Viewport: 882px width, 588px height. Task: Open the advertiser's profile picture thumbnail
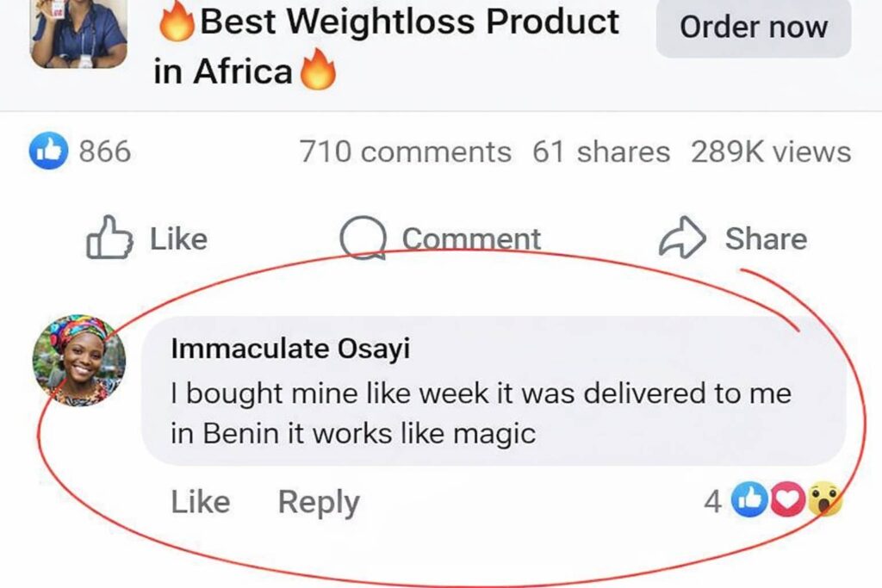78,33
